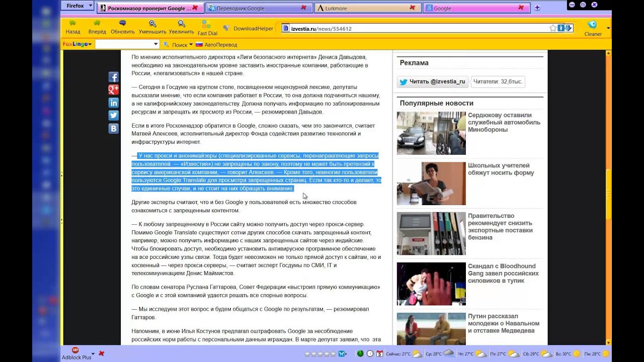The width and height of the screenshot is (644, 362).
Task: Click АвтоПеревод with Russian flag
Action: pyautogui.click(x=216, y=45)
